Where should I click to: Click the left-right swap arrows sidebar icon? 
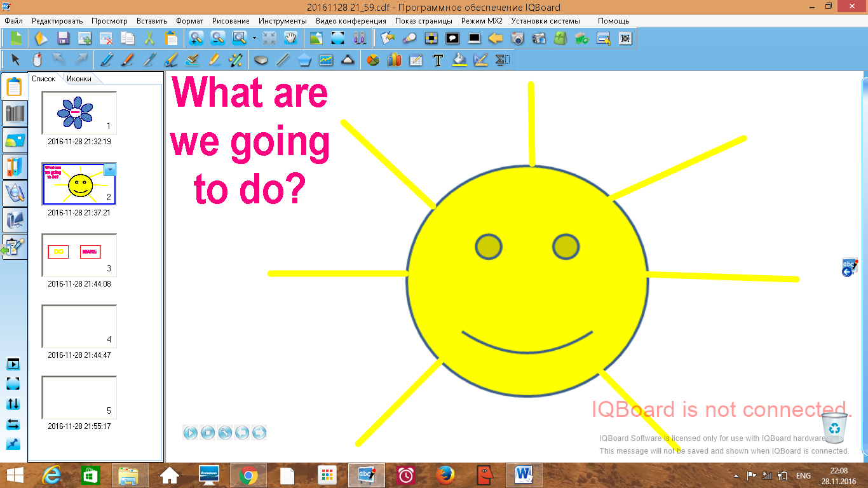[13, 424]
